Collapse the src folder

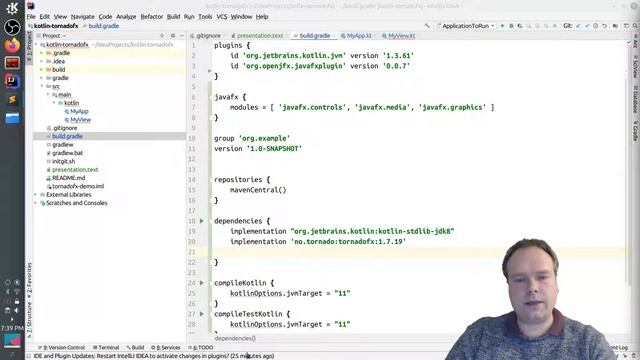pos(42,86)
